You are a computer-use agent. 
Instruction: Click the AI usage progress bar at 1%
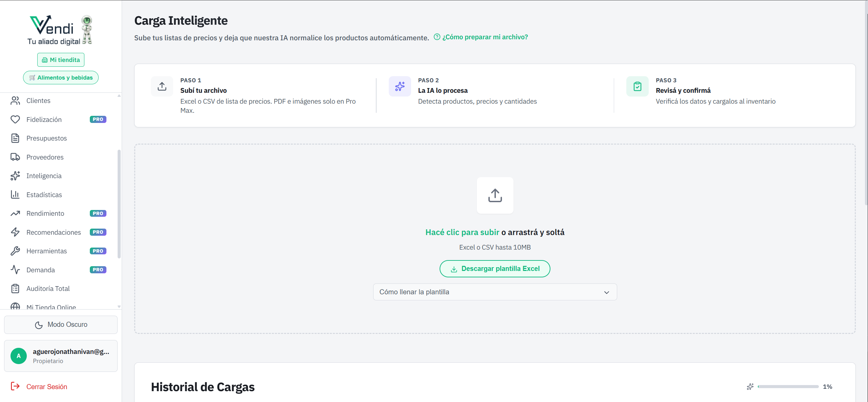click(x=788, y=386)
